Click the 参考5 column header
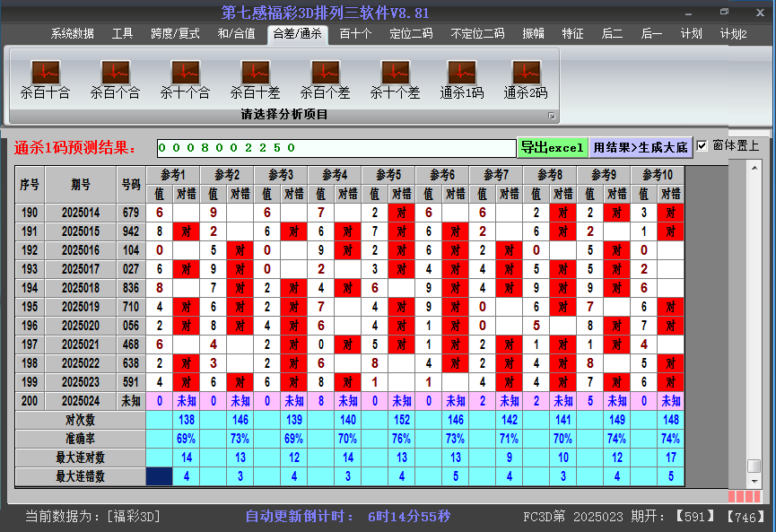Image resolution: width=776 pixels, height=532 pixels. click(x=388, y=174)
